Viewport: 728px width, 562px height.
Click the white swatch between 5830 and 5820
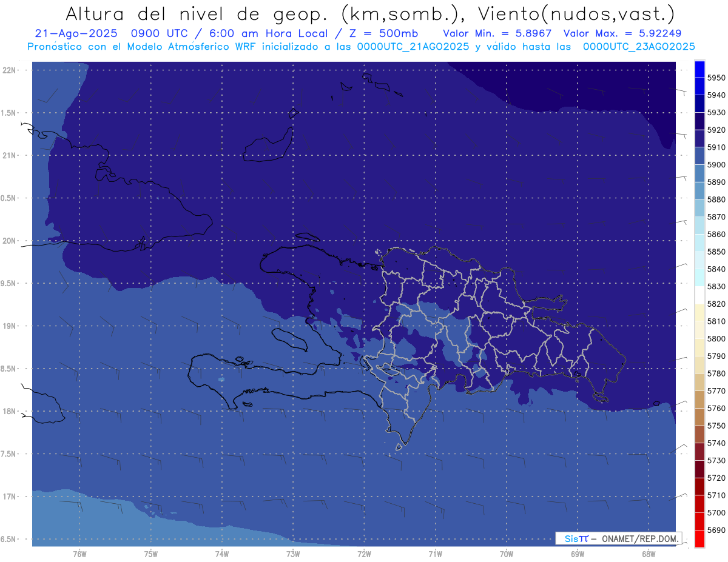[x=699, y=295]
